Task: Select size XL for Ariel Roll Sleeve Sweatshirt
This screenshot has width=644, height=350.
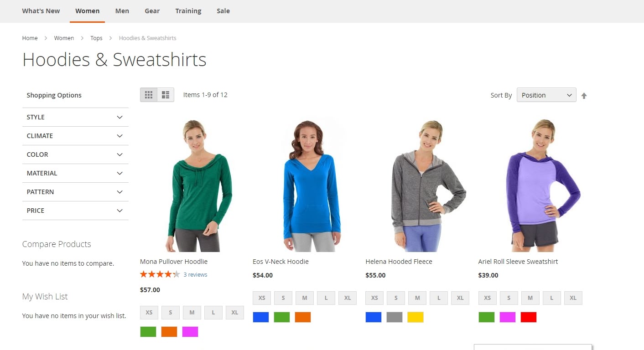Action: [x=573, y=298]
